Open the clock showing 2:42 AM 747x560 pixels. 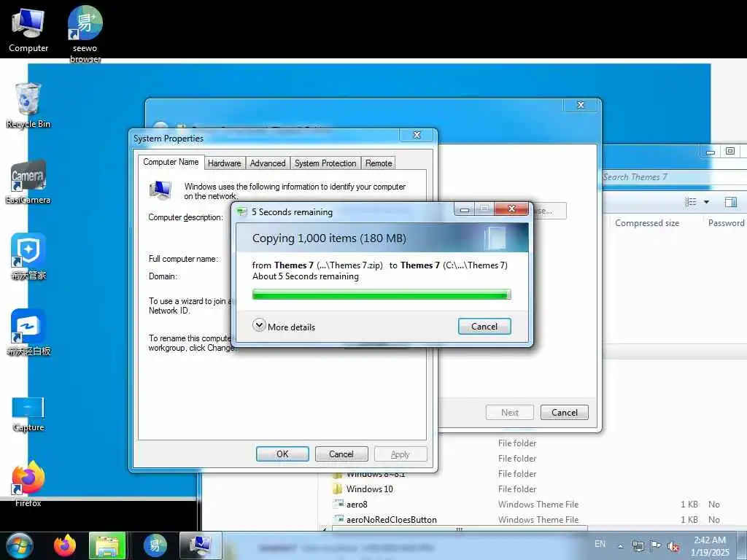[x=710, y=546]
